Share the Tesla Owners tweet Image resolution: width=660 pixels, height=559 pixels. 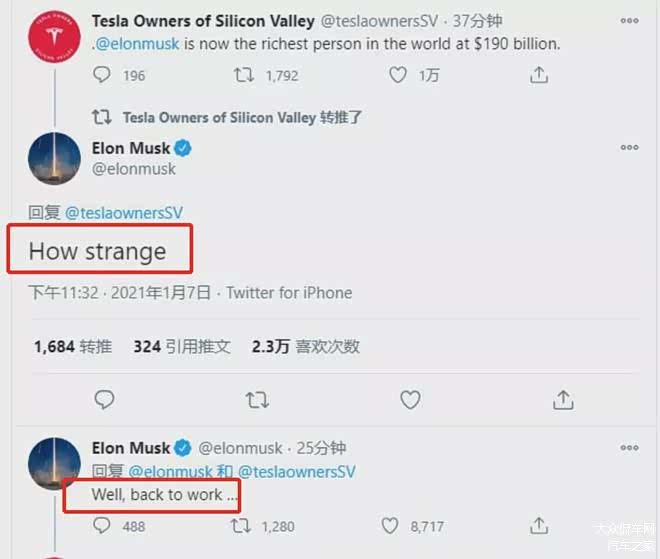pos(539,75)
